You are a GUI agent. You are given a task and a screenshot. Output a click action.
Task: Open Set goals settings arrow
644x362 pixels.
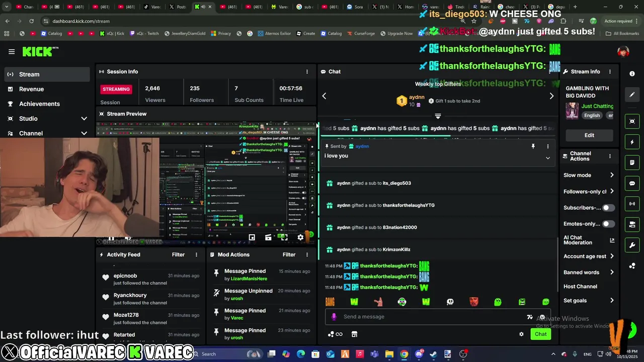612,300
